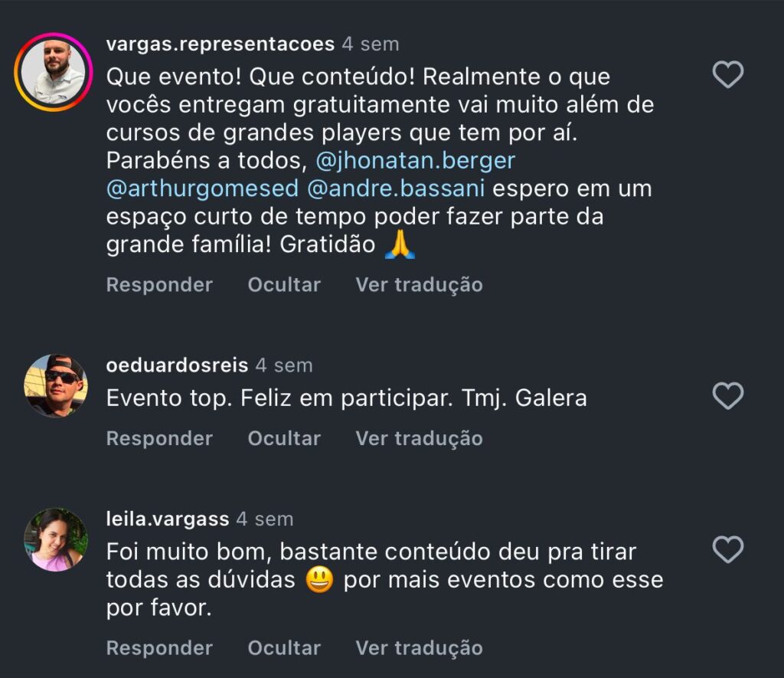Show translation of vargas.representacoes comment
Screen dimensions: 784x678
[x=419, y=285]
